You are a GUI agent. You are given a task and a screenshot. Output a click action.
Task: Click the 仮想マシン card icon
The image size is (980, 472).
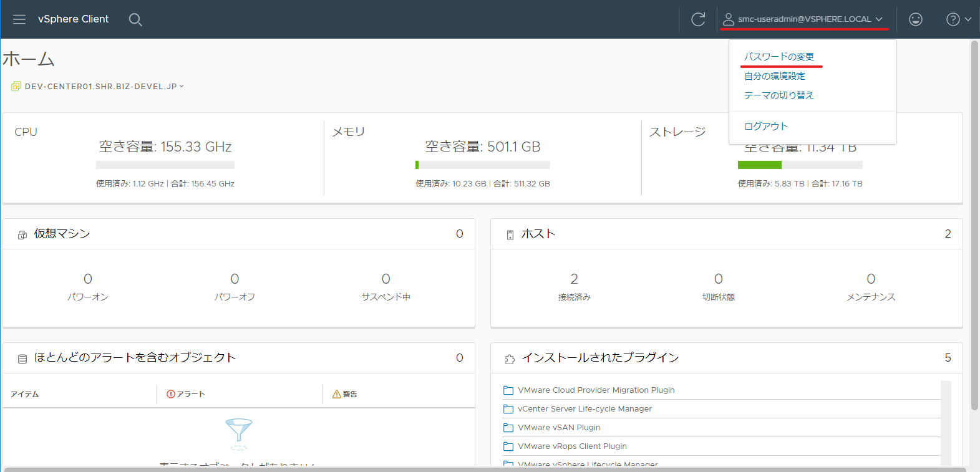point(22,235)
